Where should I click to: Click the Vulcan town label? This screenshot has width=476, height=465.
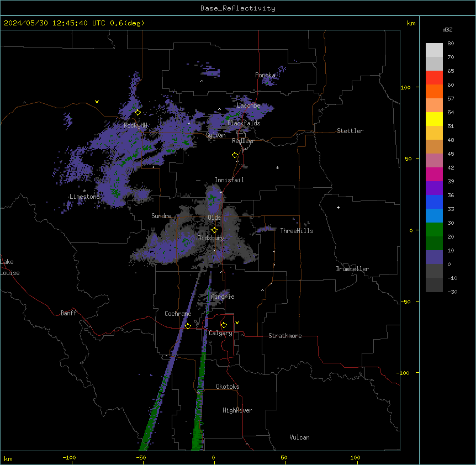pyautogui.click(x=300, y=437)
